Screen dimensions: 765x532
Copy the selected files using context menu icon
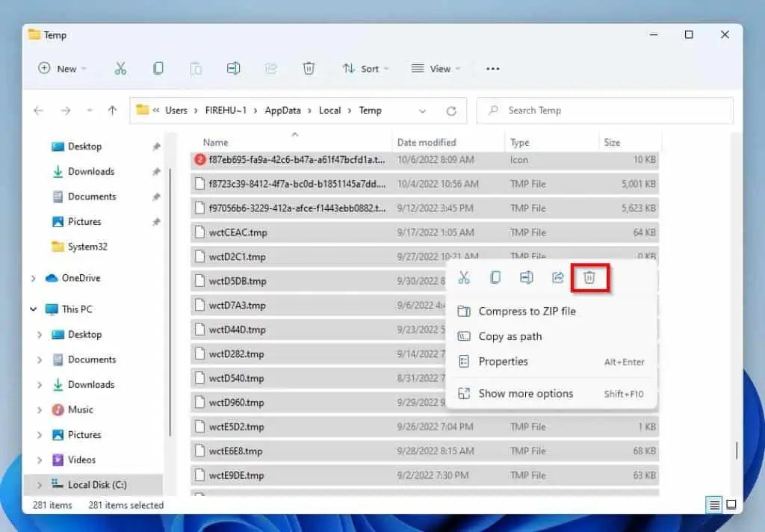pos(495,277)
